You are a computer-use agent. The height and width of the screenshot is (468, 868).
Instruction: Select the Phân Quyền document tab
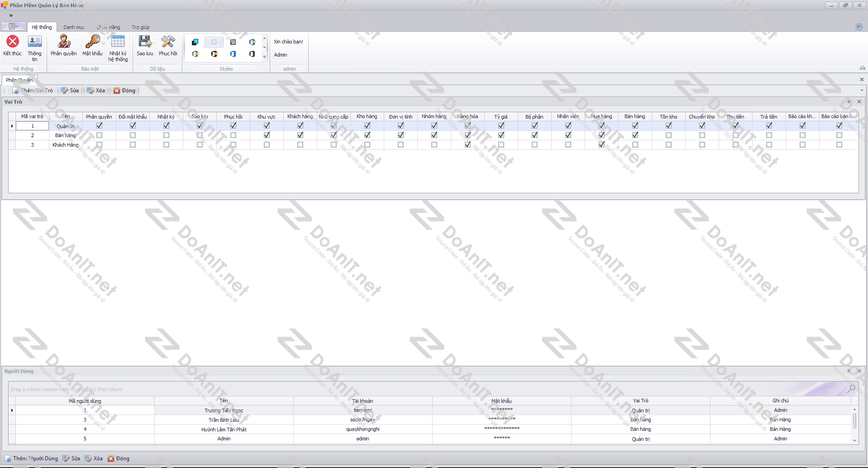click(x=19, y=80)
